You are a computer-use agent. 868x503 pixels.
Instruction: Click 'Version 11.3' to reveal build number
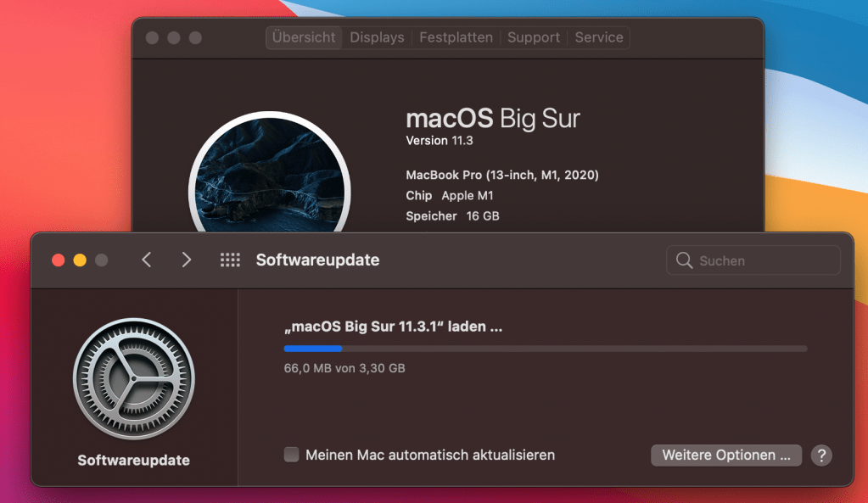coord(438,141)
